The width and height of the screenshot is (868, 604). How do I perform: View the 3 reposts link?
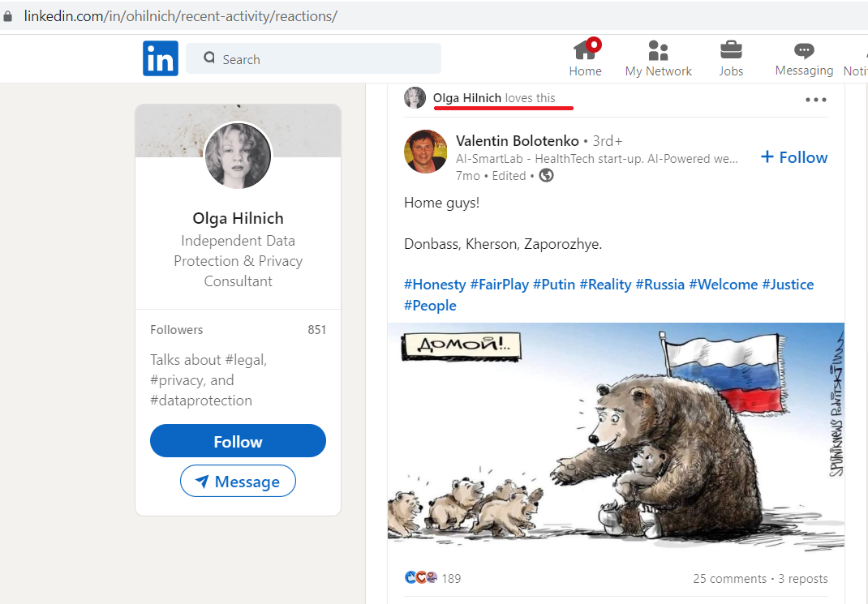coord(803,579)
